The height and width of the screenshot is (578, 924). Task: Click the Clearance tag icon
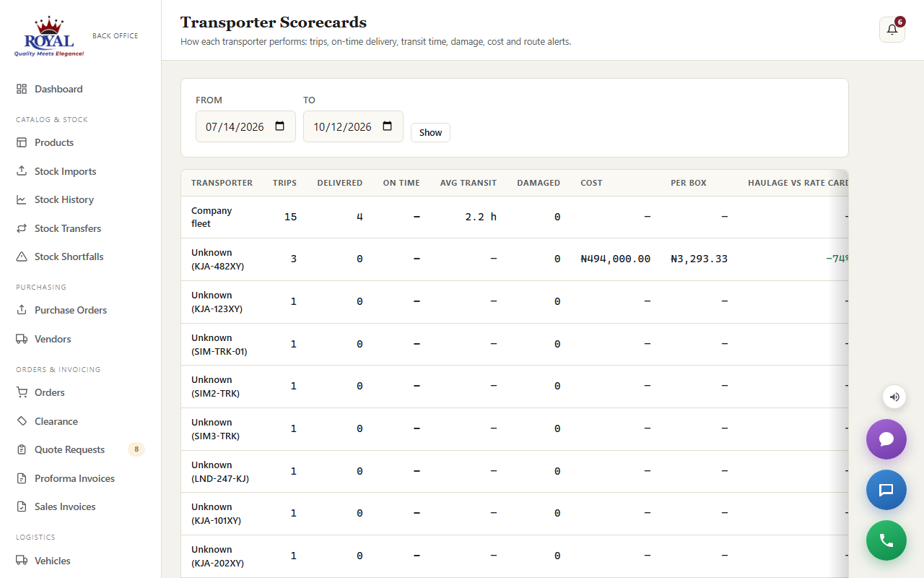22,421
